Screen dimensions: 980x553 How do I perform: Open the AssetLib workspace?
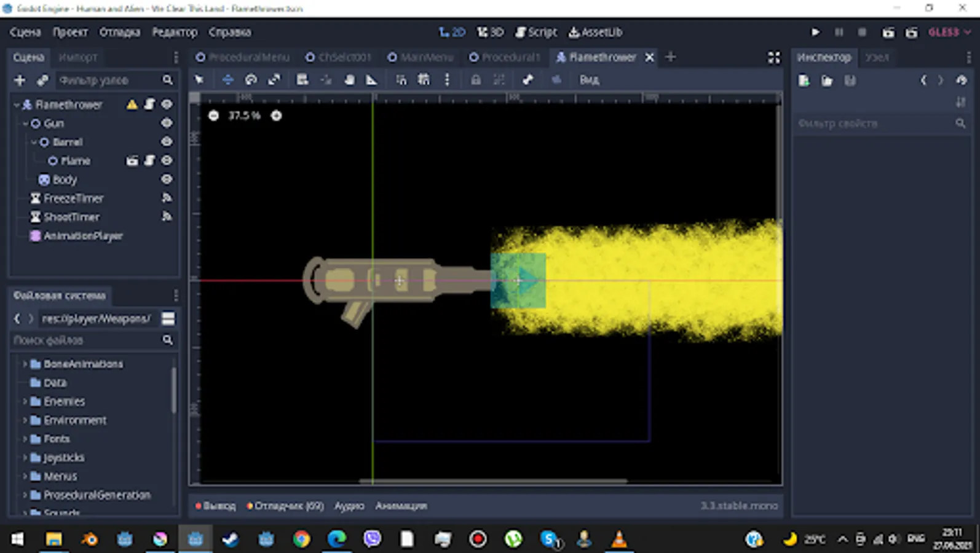[595, 32]
